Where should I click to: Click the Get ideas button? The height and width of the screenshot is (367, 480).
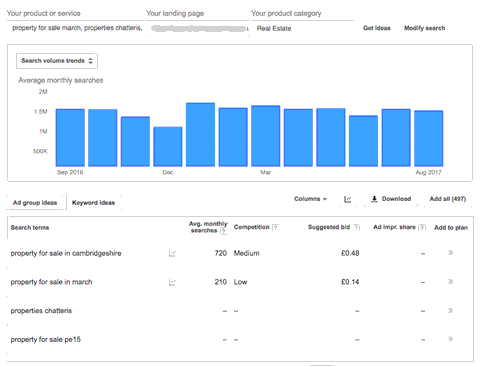[x=376, y=28]
